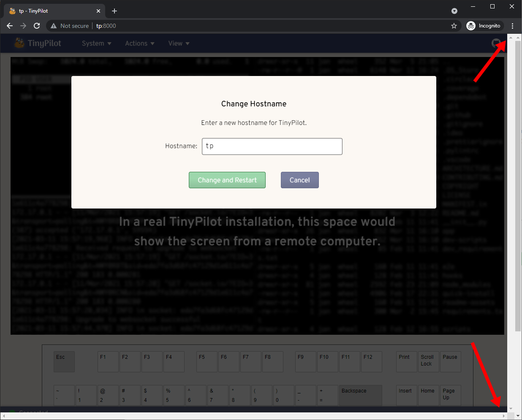Click the 1 and exclamation key

coord(86,396)
